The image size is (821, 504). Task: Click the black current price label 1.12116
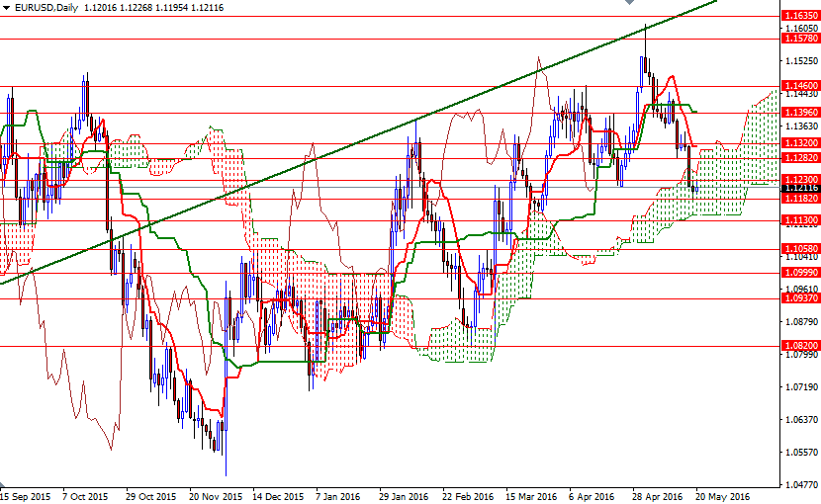pos(799,188)
